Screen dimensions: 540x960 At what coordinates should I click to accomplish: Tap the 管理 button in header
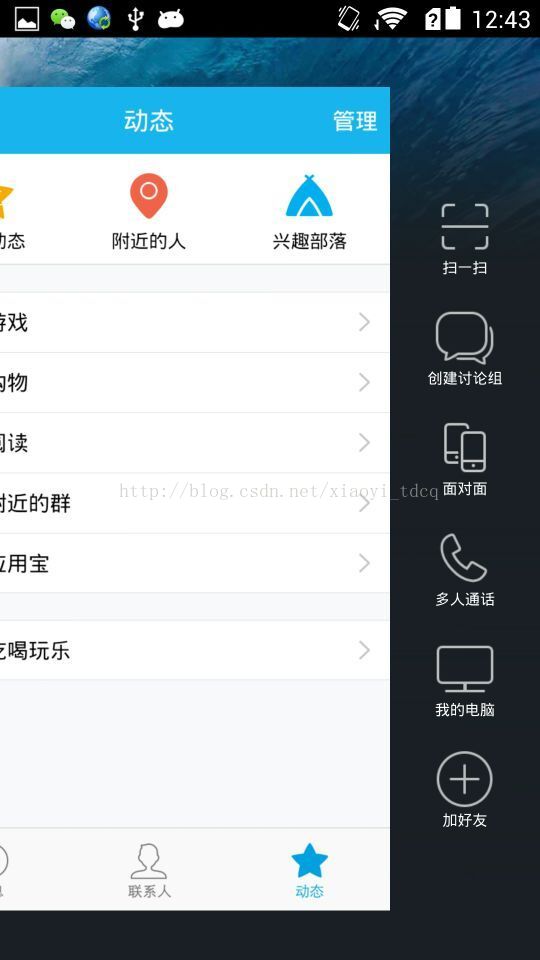354,121
